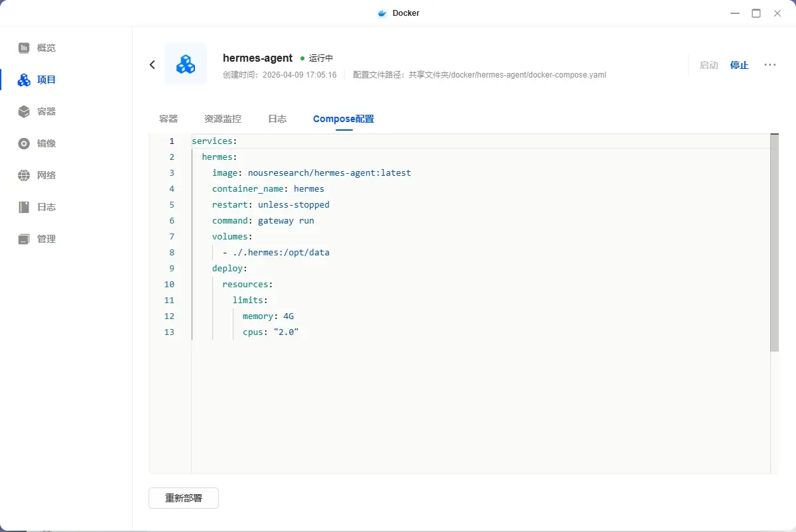Click the hermes-agent project hexagon logo
Image resolution: width=796 pixels, height=532 pixels.
click(186, 64)
